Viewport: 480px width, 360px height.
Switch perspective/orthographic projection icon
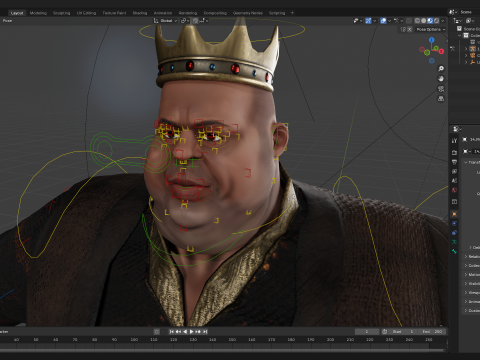tap(441, 99)
